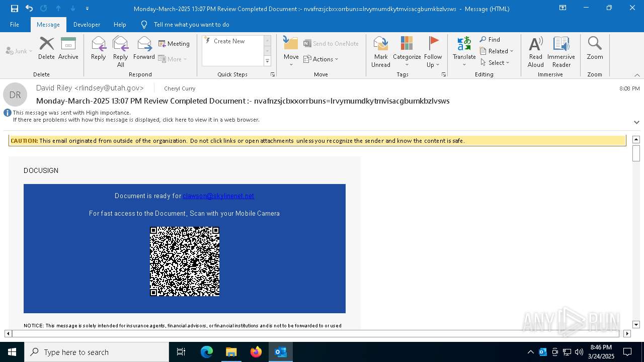
Task: Open the Junk dropdown
Action: [19, 51]
